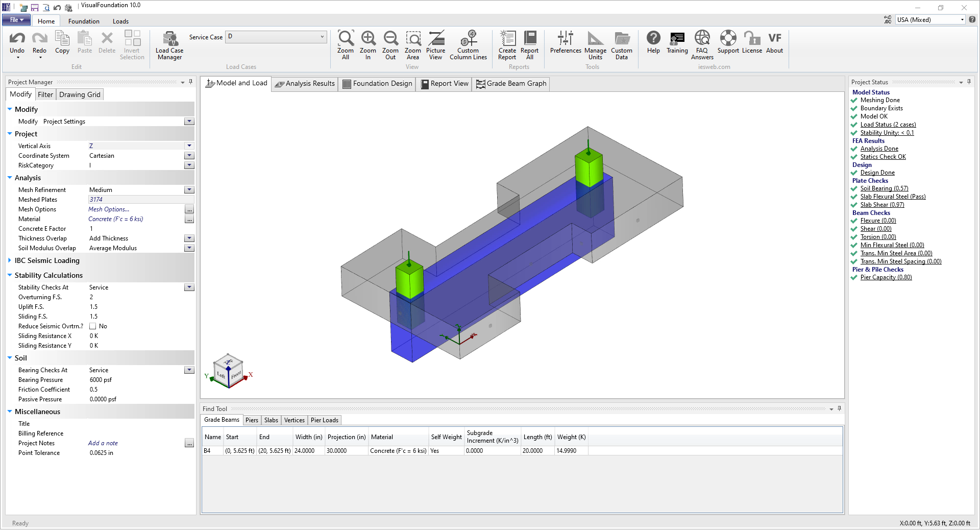The width and height of the screenshot is (980, 531).
Task: Pin the Project Status panel
Action: click(x=969, y=82)
